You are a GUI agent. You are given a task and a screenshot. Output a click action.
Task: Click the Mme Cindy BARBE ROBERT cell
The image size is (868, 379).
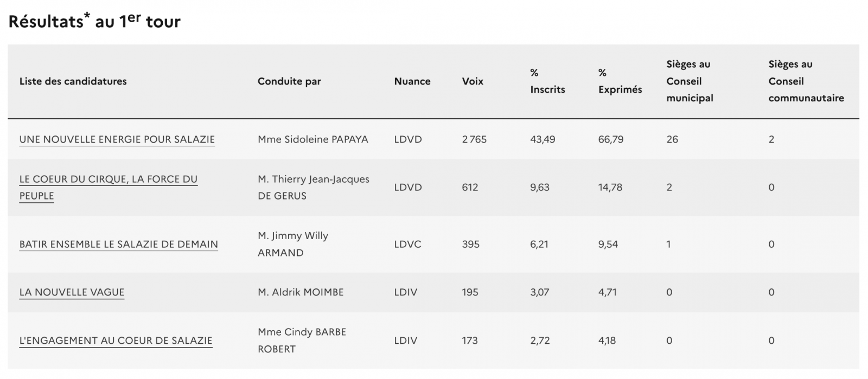302,341
